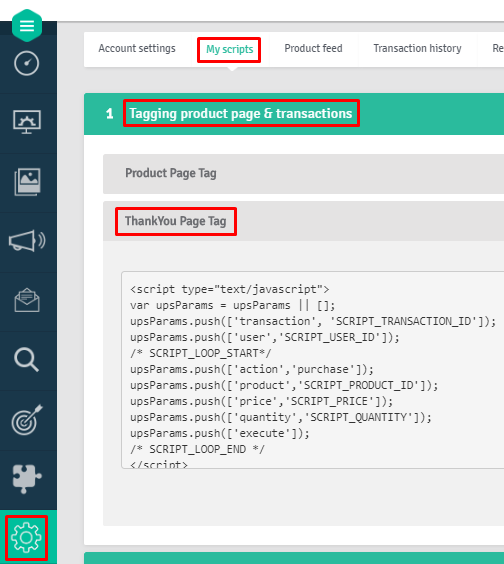
Task: Switch to Account settings tab
Action: pos(137,48)
